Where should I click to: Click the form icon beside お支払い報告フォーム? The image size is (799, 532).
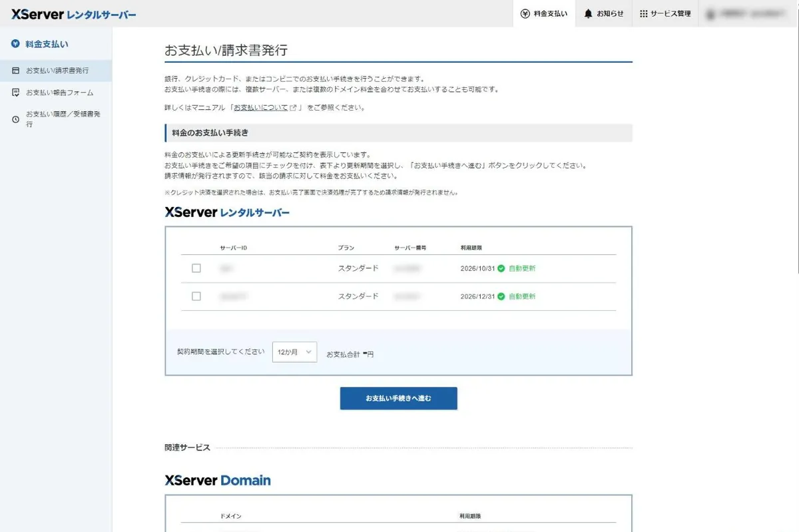point(16,93)
